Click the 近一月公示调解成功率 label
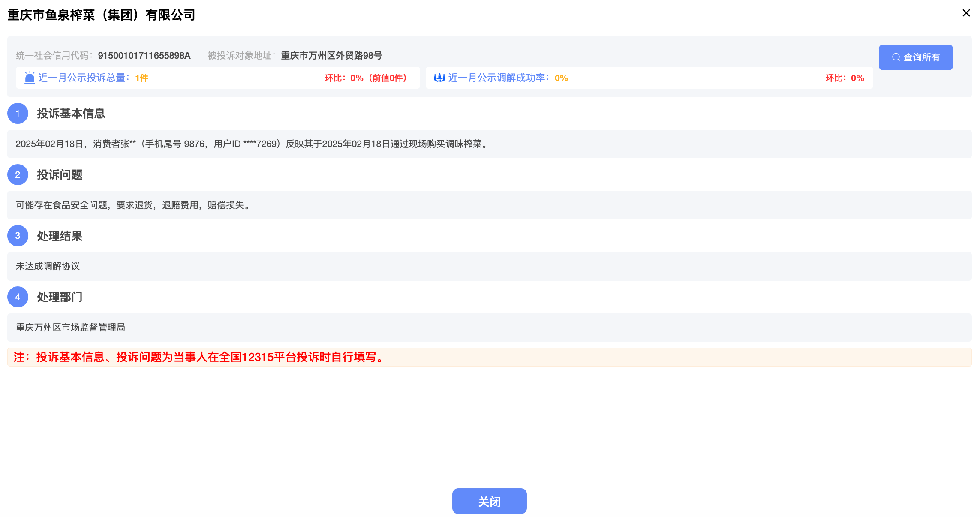 (x=499, y=78)
